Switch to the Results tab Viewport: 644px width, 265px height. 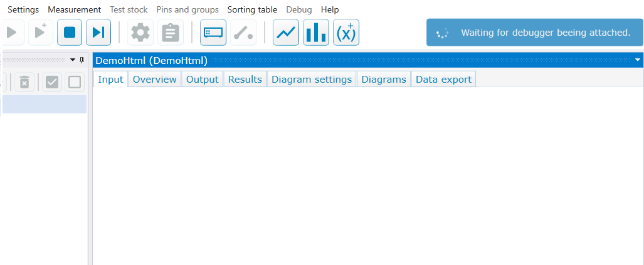click(x=245, y=79)
